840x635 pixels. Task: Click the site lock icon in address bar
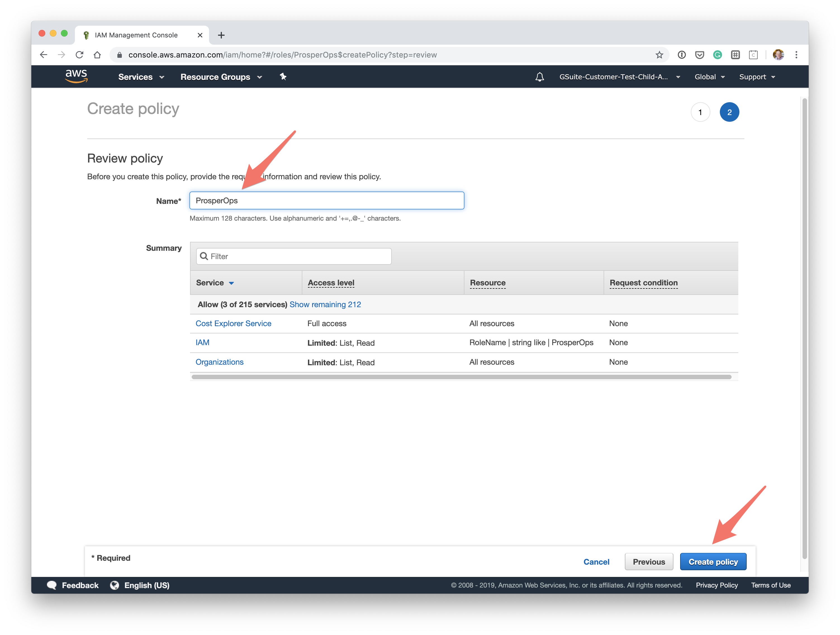(x=120, y=55)
